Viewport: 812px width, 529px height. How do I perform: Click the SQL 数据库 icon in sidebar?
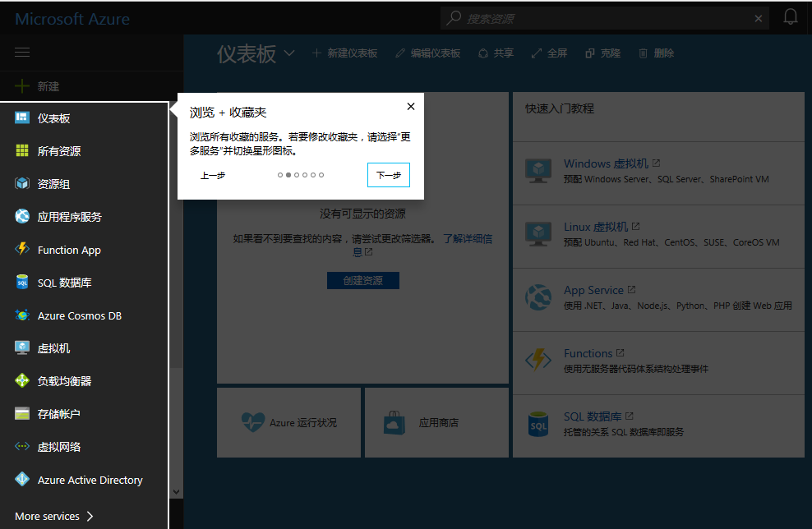pos(22,283)
